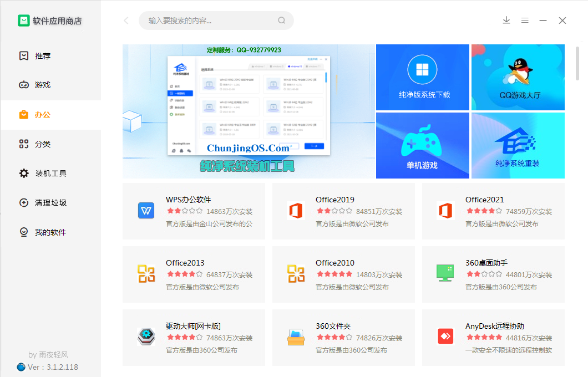Click the 44801万次安装 count text
This screenshot has width=588, height=377.
point(529,275)
